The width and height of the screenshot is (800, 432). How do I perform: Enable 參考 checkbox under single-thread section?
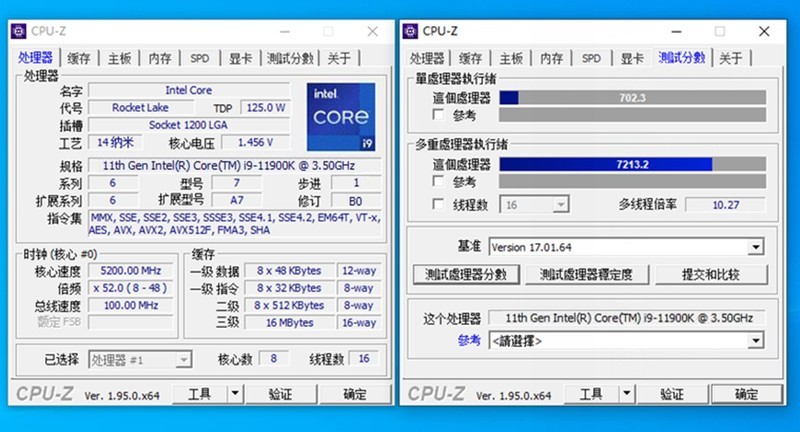click(x=438, y=114)
